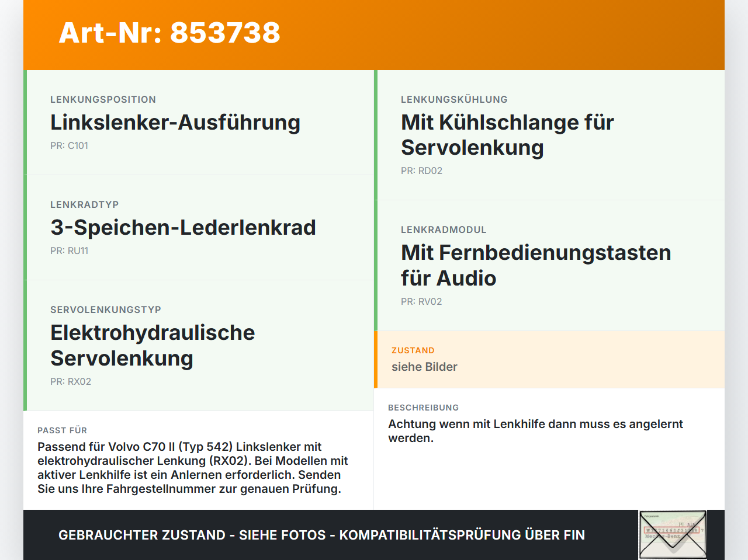Select the Art-Nr: 853738 heading
This screenshot has width=748, height=560.
pyautogui.click(x=169, y=33)
